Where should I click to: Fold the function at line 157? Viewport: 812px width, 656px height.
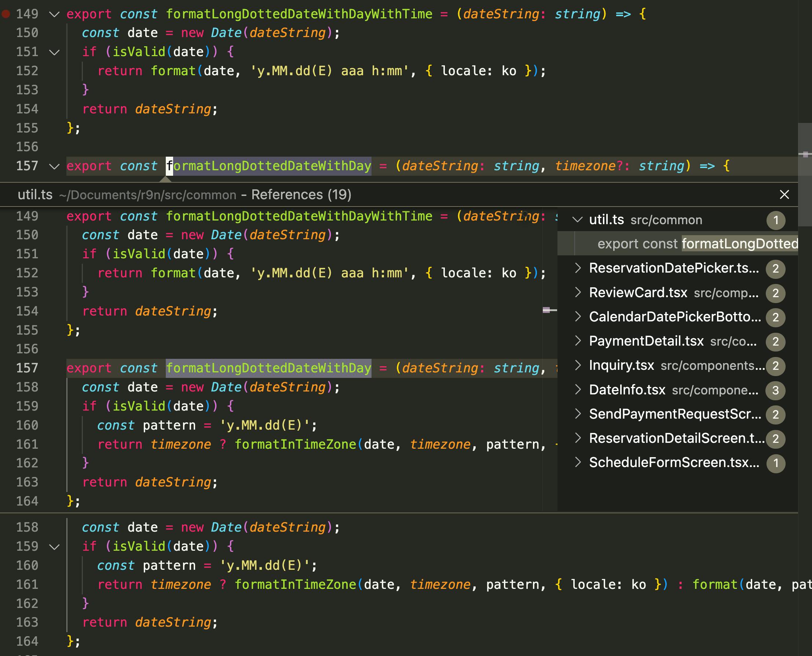[x=54, y=166]
